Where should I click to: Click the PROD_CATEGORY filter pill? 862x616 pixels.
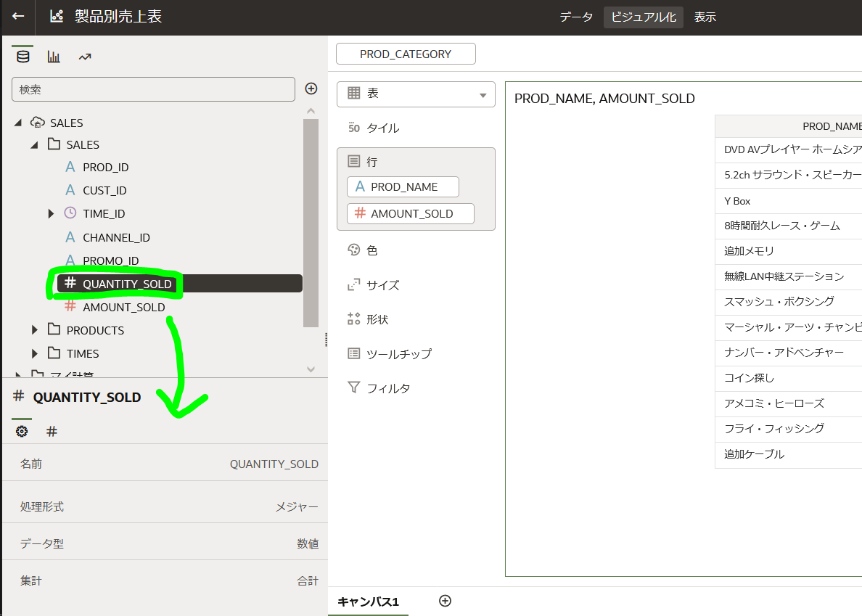[406, 54]
